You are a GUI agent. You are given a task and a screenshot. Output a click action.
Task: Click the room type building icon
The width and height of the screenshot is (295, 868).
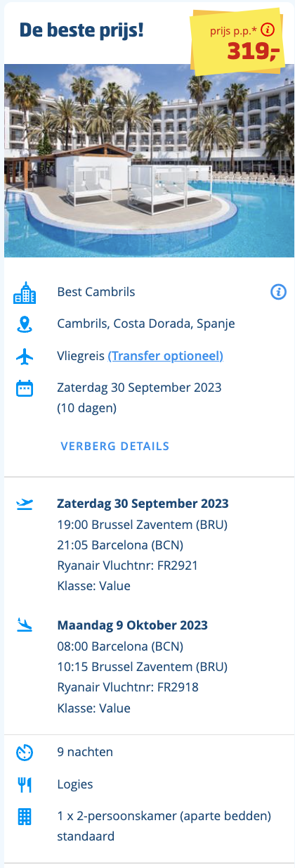point(25,817)
